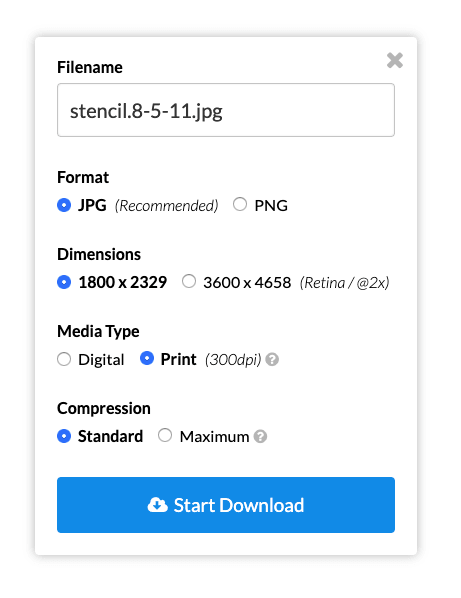Click the (Retina / @2x) label text
The width and height of the screenshot is (461, 598).
point(344,283)
